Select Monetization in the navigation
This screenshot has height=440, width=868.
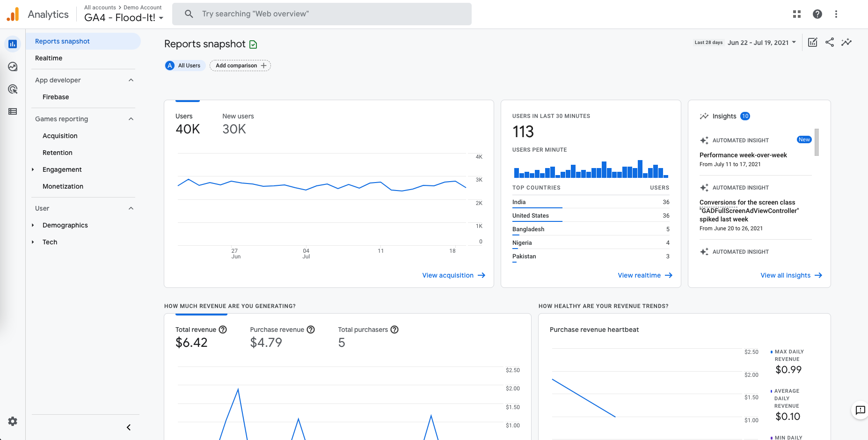click(x=63, y=186)
